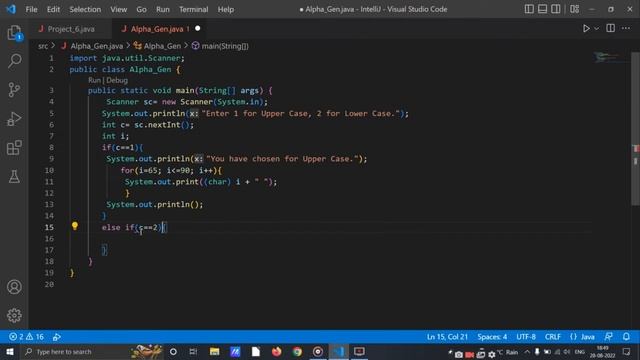Open the Help menu
Screen dimensions: 640x360
(x=226, y=9)
